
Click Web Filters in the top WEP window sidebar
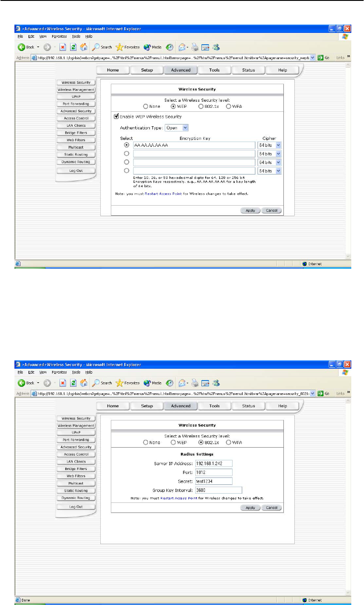pyautogui.click(x=76, y=140)
